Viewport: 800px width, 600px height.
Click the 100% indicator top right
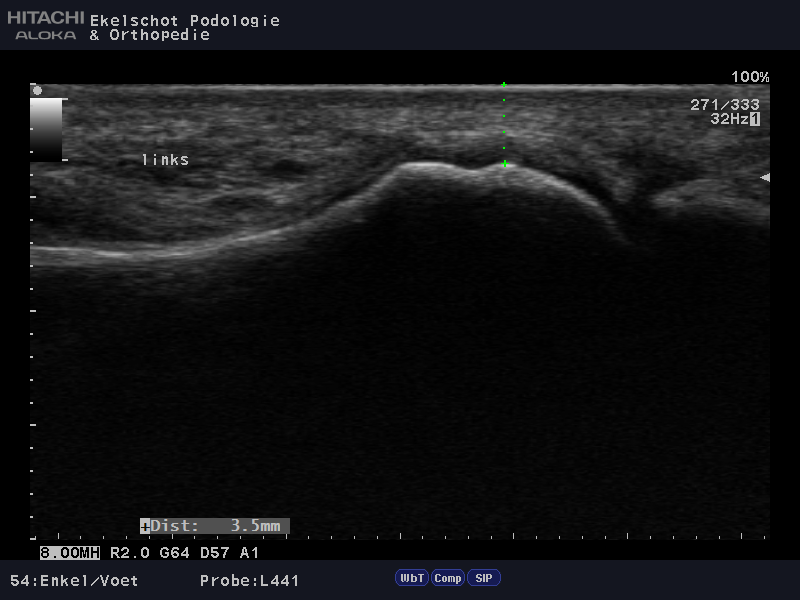point(750,77)
